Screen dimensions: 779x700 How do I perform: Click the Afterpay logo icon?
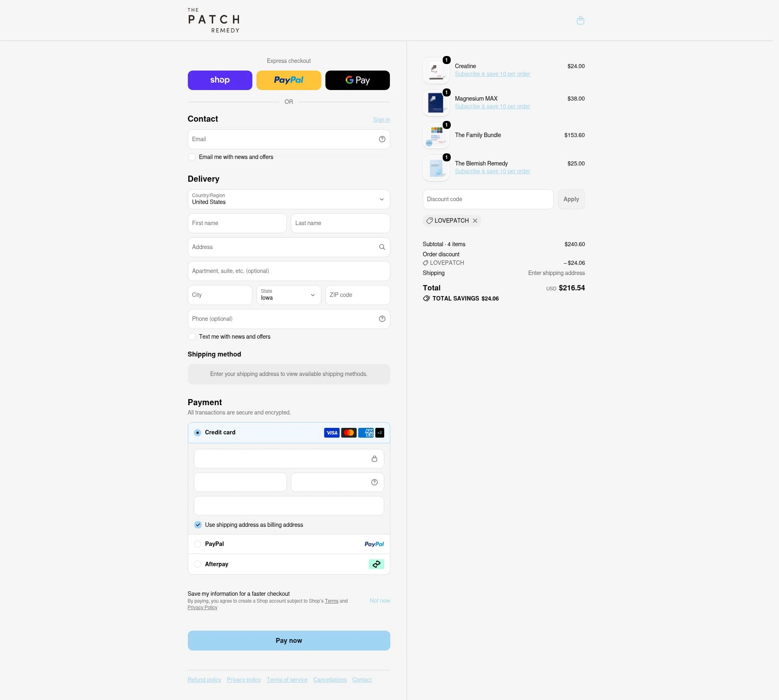[x=376, y=564]
